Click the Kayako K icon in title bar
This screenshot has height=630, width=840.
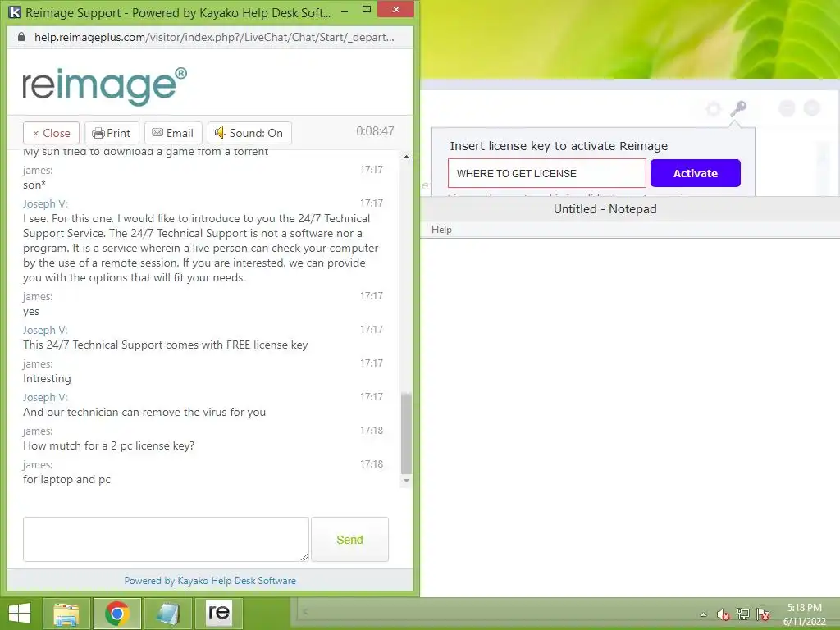15,11
